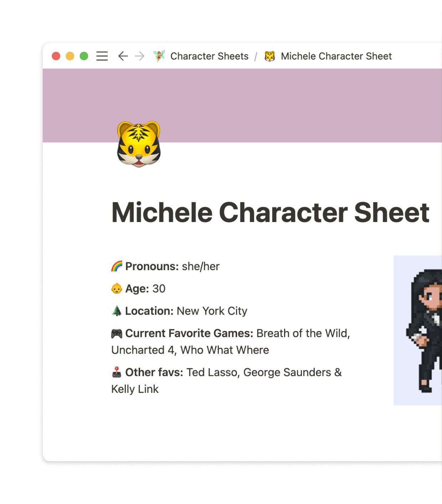
Task: Click the joystick emoji next to Other favs
Action: 116,372
